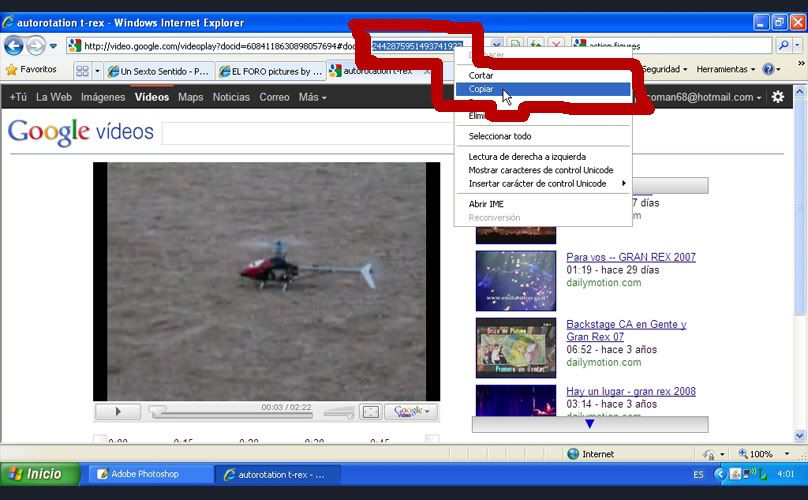Open the recent pages dropdown beside Forward
This screenshot has width=808, height=500.
point(53,46)
